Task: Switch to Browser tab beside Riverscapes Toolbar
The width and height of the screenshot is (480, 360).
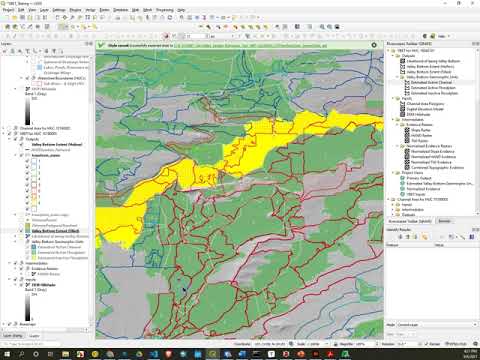Action: 444,221
